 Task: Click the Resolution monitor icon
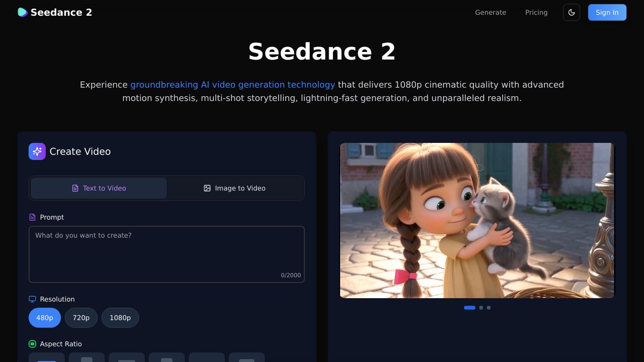(x=32, y=299)
